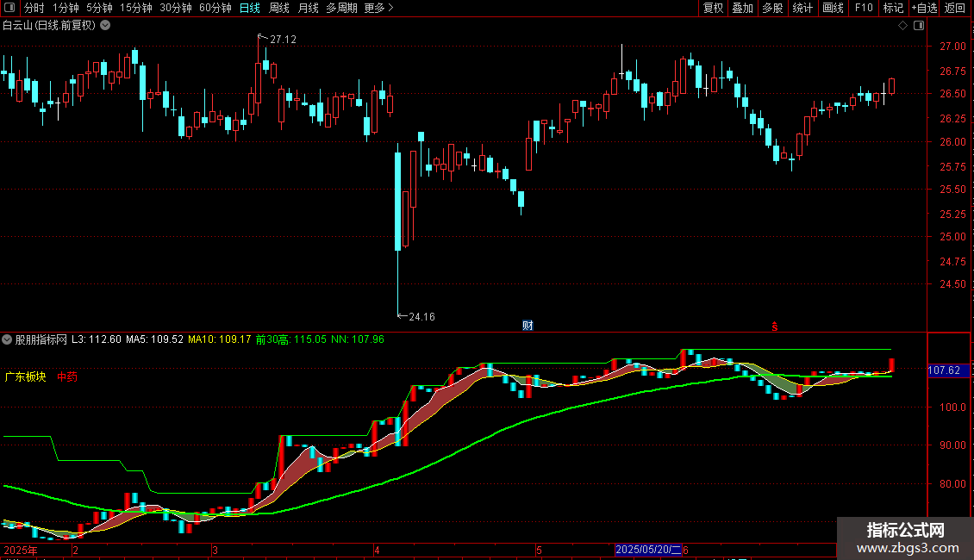Switch to 分时 intraday view
Screen dimensions: 974x560
34,8
